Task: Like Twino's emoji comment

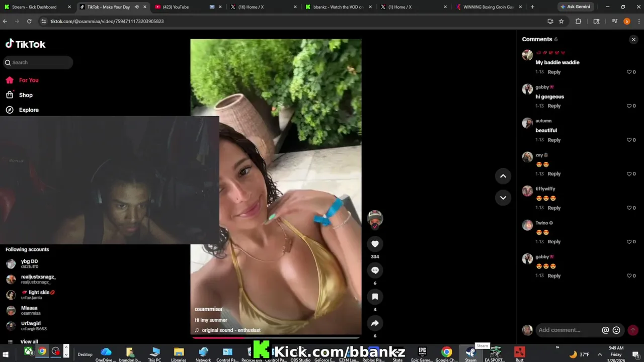Action: click(629, 242)
